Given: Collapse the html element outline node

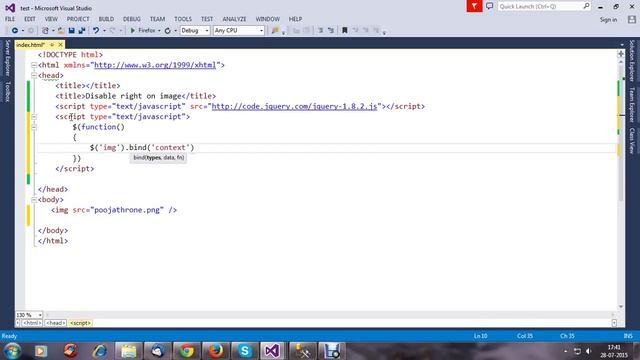Looking at the screenshot, I should point(34,65).
